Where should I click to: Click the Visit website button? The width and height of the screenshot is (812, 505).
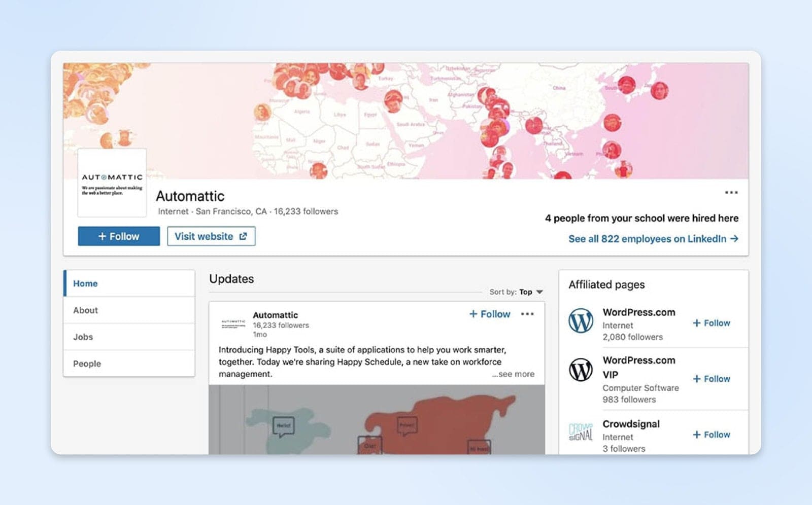click(x=211, y=236)
